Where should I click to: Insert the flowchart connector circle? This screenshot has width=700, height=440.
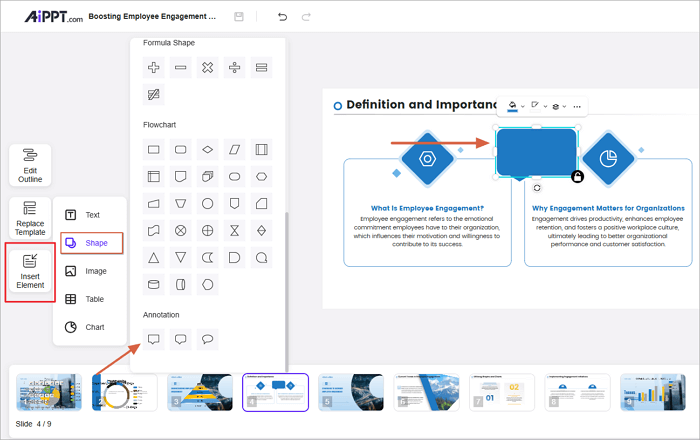tap(208, 203)
